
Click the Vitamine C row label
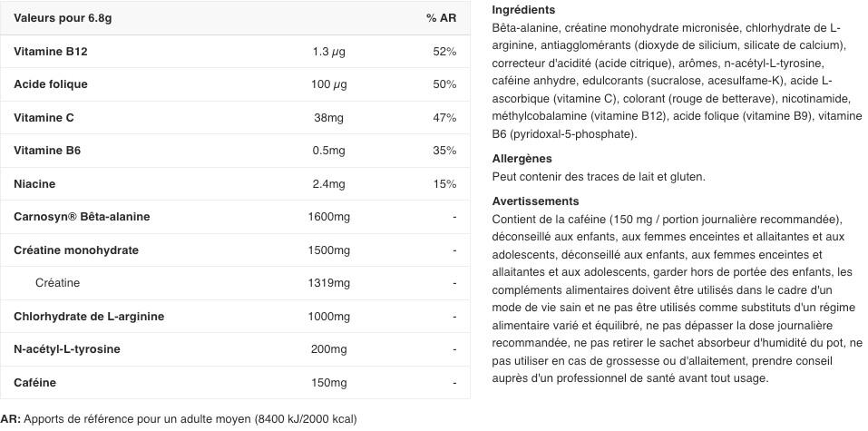coord(44,118)
